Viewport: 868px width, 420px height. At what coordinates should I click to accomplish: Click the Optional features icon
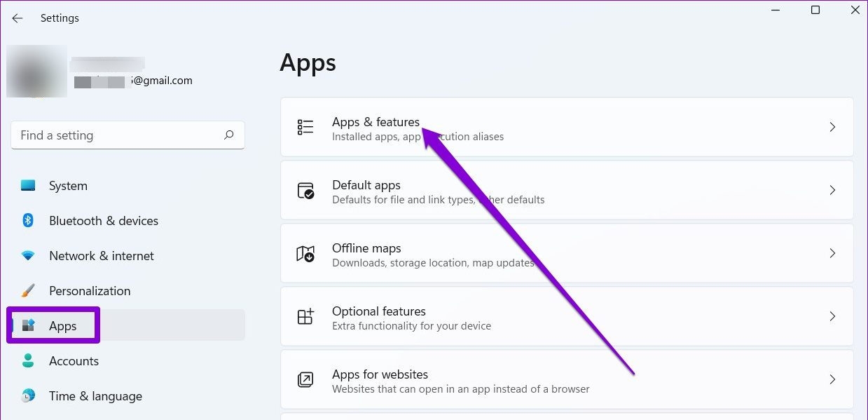coord(305,316)
